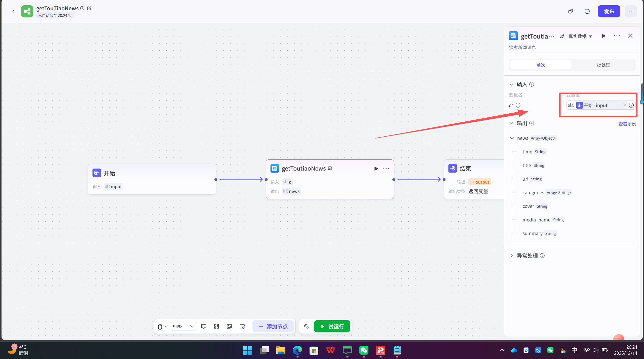Click the auto-layout grid icon in toolbar
Viewport: 644px width, 359px height.
pyautogui.click(x=216, y=327)
